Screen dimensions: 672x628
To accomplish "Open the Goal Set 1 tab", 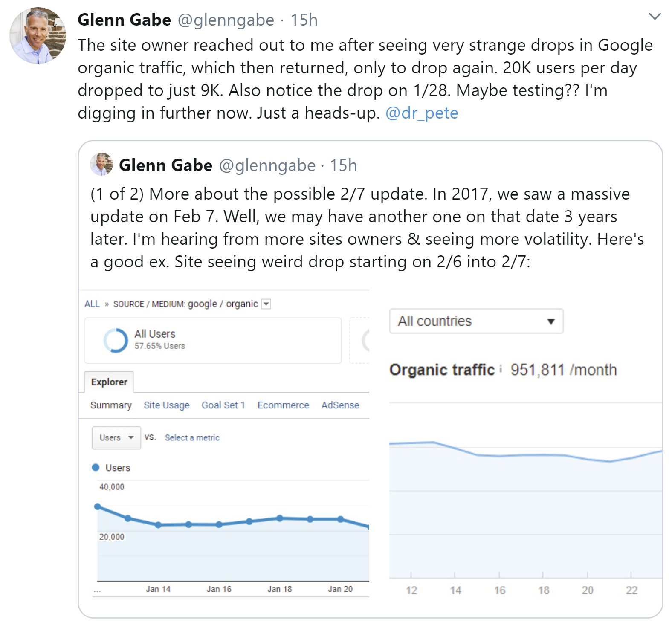I will (x=223, y=405).
